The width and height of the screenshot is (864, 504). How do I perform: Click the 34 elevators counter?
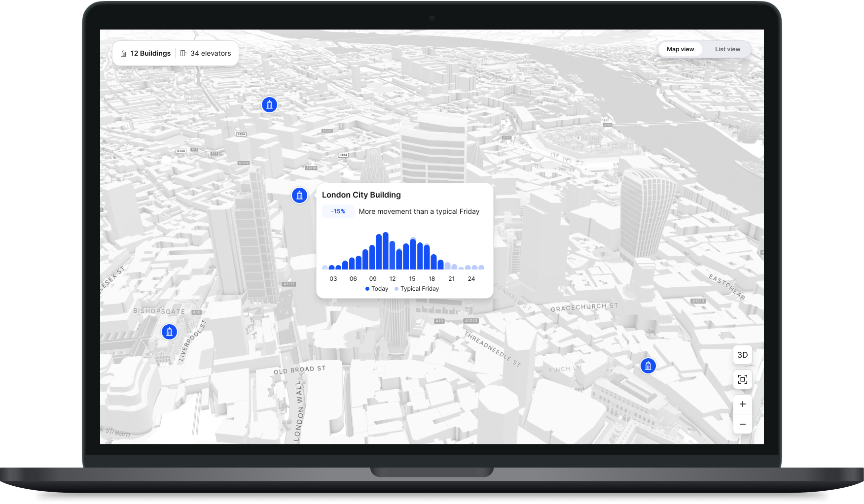tap(211, 53)
